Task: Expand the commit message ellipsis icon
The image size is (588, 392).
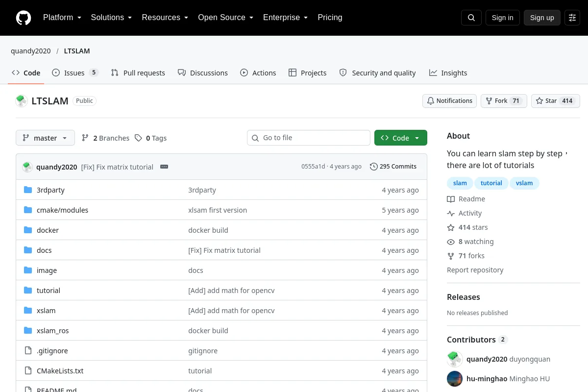Action: click(164, 167)
